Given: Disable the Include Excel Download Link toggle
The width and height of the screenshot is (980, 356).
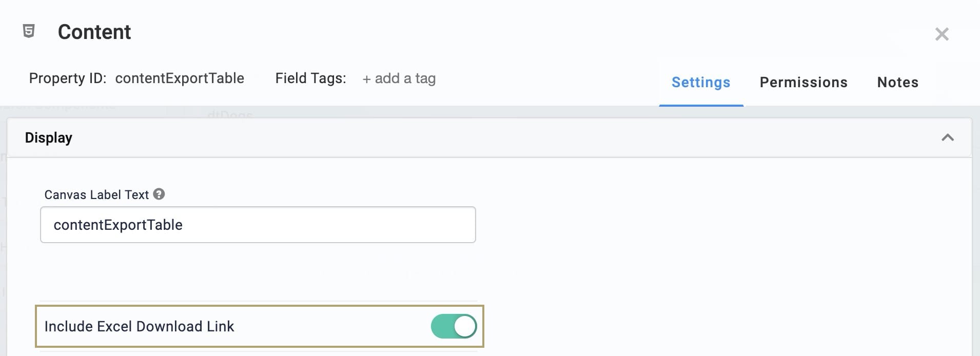Looking at the screenshot, I should point(454,326).
